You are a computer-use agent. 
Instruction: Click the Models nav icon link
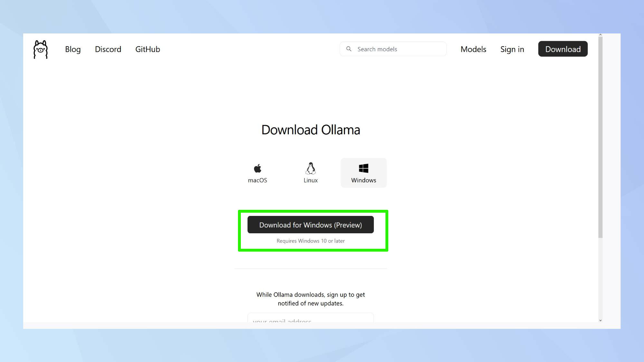pos(473,49)
